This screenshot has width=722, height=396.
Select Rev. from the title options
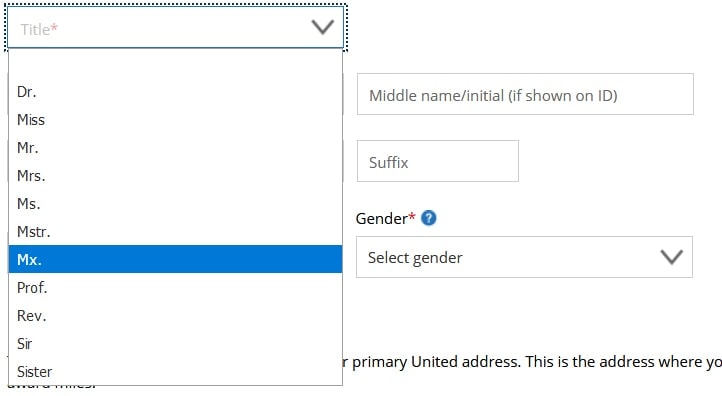tap(175, 316)
